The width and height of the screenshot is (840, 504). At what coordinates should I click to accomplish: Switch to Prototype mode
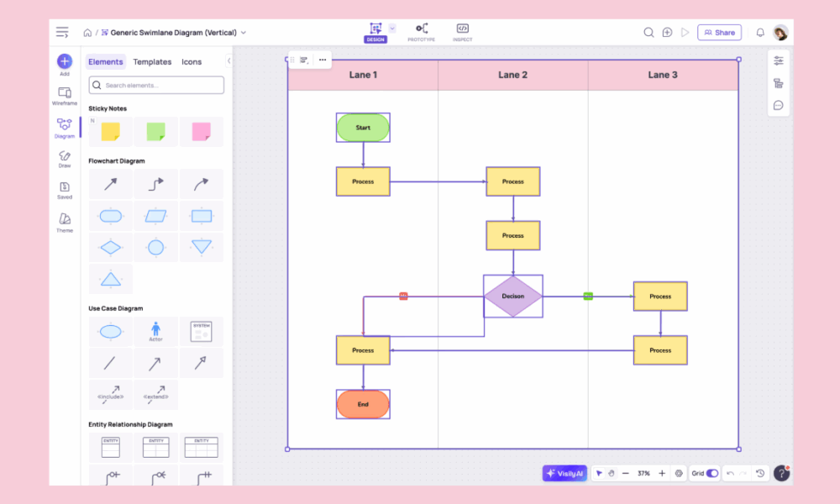[422, 32]
